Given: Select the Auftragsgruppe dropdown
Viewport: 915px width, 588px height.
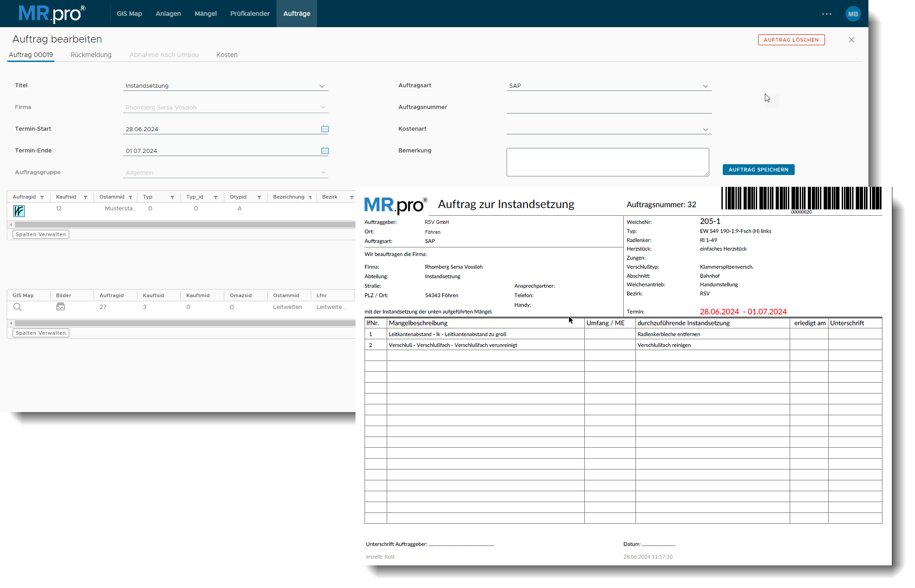Looking at the screenshot, I should pos(225,172).
